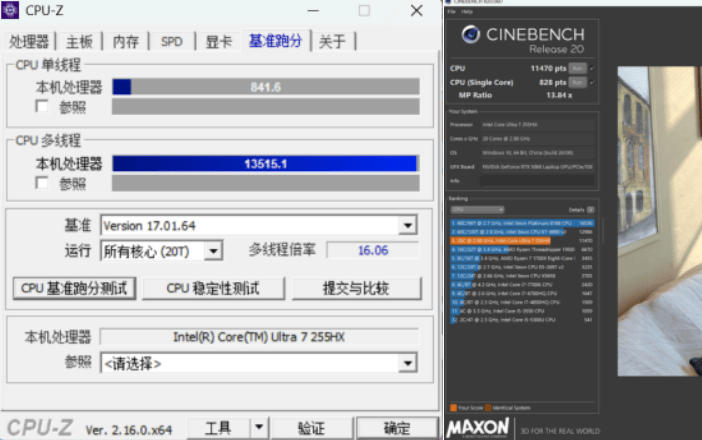Select the AMD Ryzen 7 1700X ranking row
702x440 pixels.
(x=522, y=258)
